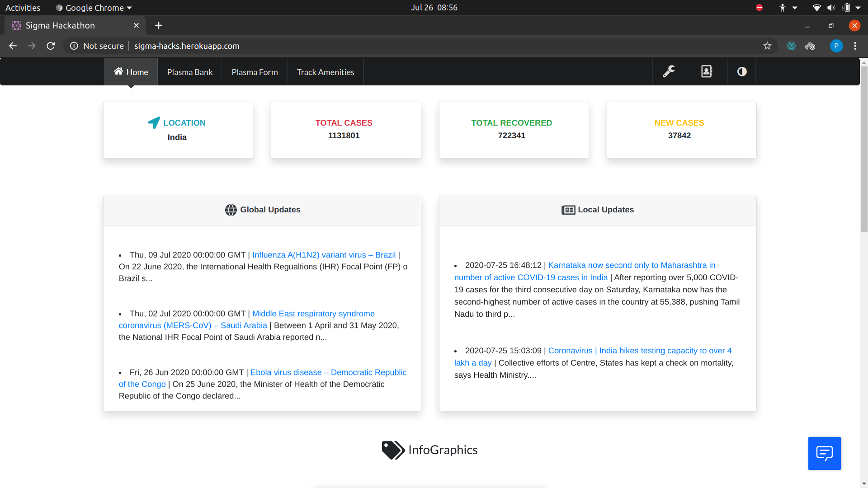Viewport: 868px width, 488px height.
Task: Reload the page with refresh icon
Action: click(51, 46)
